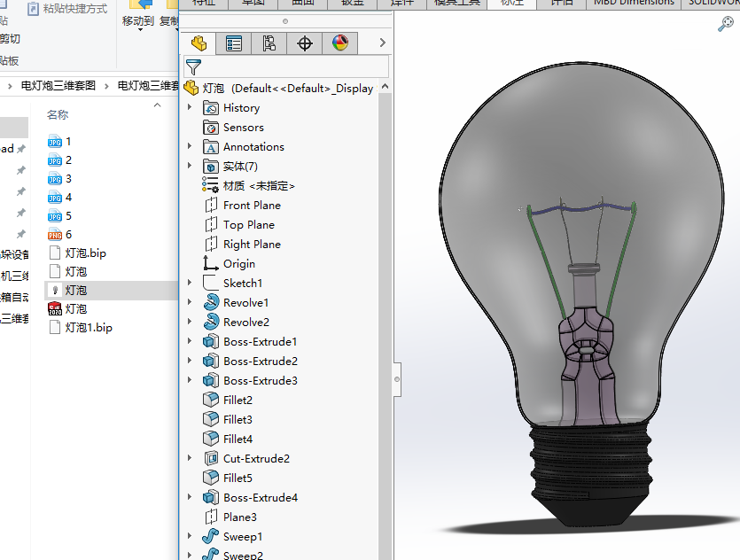Click the filter funnel icon

click(194, 67)
